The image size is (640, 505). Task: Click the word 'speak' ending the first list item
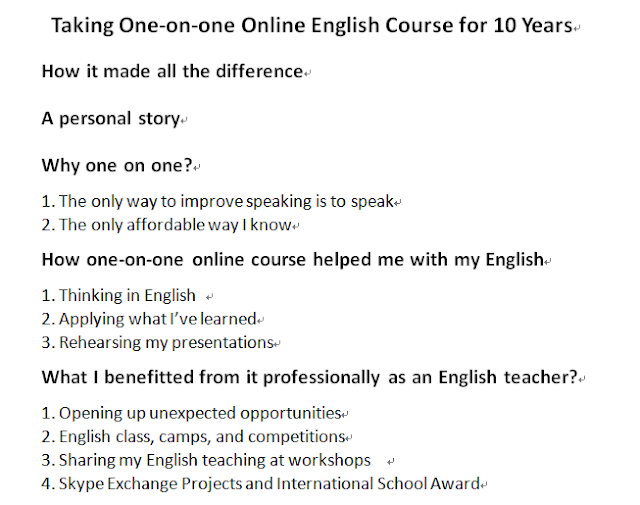pyautogui.click(x=372, y=202)
